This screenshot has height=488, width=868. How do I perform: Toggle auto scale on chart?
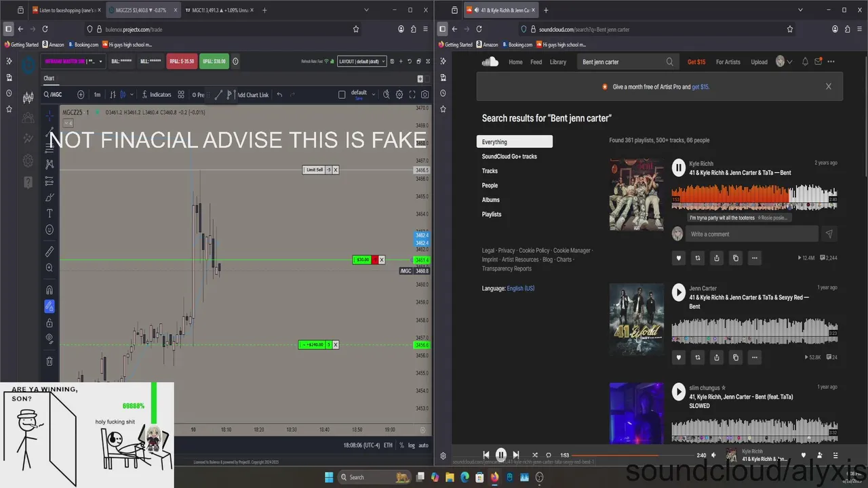click(x=423, y=445)
